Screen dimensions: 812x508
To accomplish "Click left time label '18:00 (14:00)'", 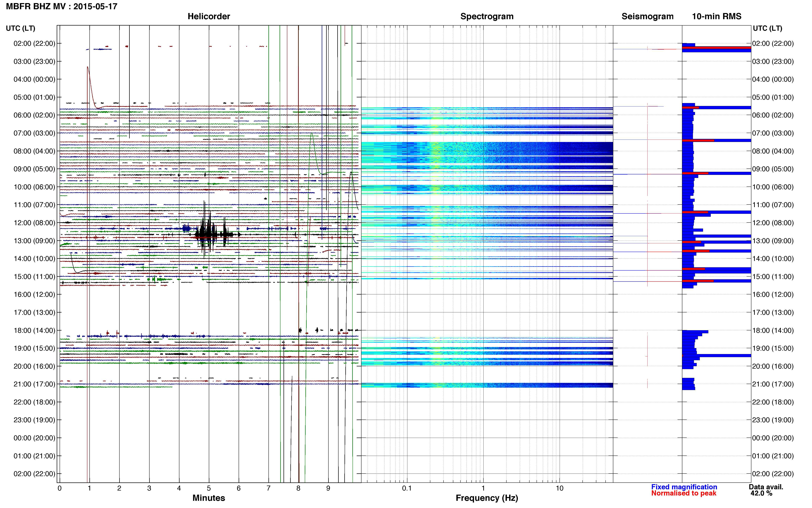I will click(x=34, y=330).
